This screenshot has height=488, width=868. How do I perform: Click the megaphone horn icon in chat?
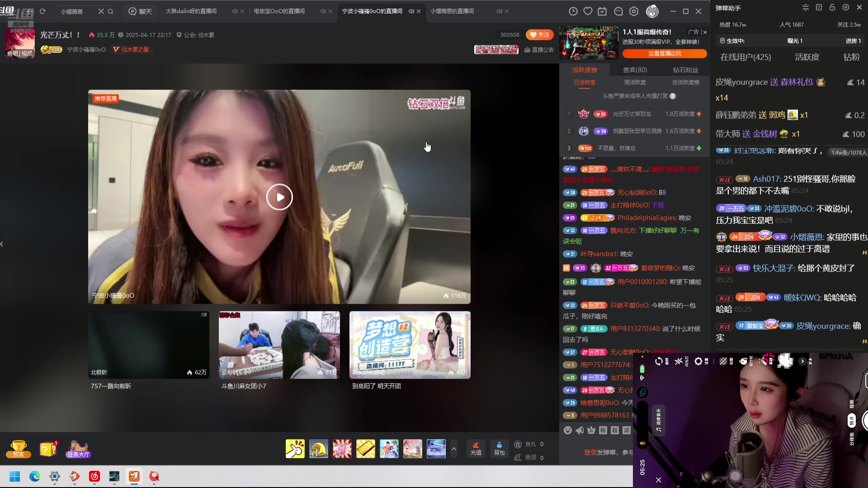point(580,430)
